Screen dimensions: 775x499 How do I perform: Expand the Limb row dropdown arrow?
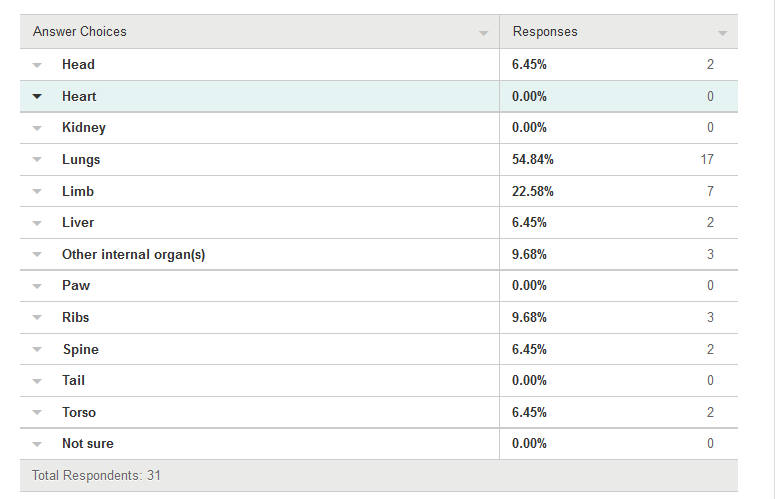point(37,191)
